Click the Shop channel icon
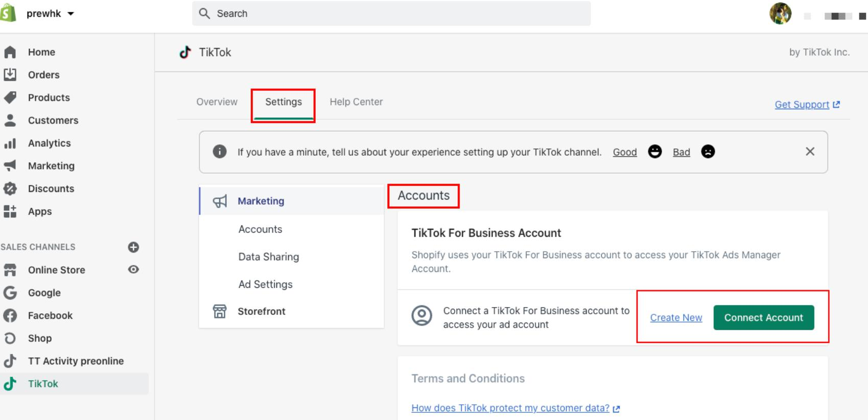The width and height of the screenshot is (868, 420). (x=10, y=338)
